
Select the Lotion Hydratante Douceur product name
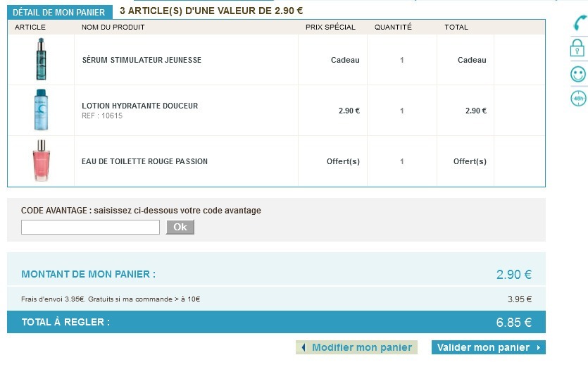pos(139,106)
